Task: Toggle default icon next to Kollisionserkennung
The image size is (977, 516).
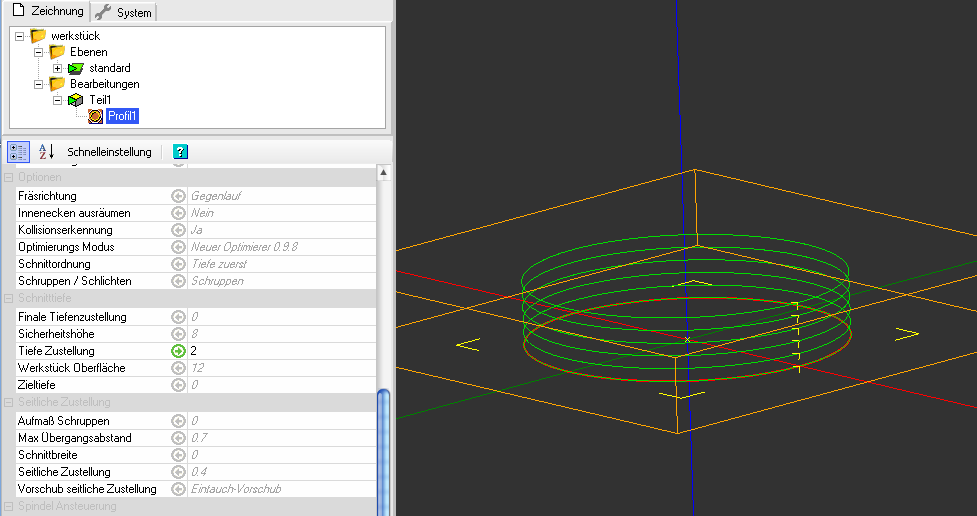Action: pyautogui.click(x=178, y=230)
